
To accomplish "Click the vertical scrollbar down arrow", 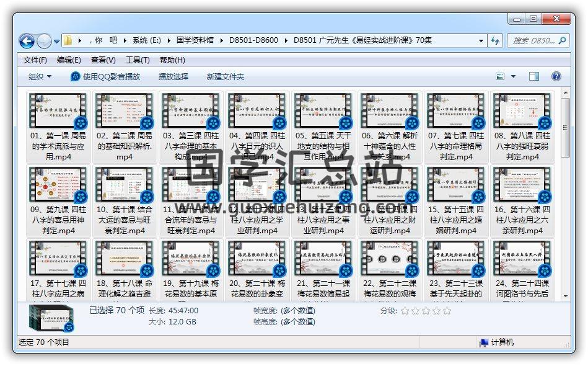I will [x=565, y=295].
